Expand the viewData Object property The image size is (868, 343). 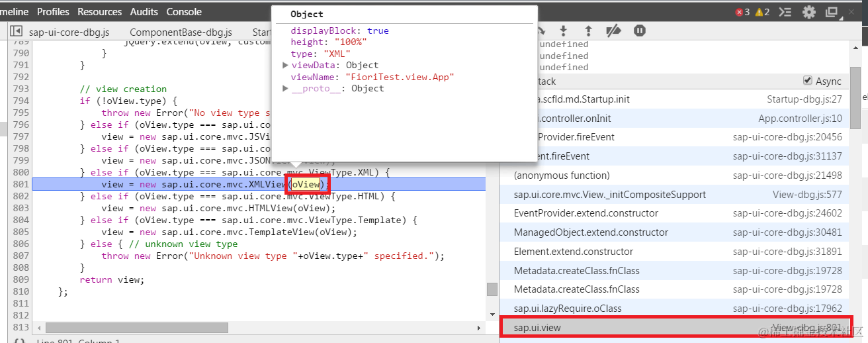[285, 65]
